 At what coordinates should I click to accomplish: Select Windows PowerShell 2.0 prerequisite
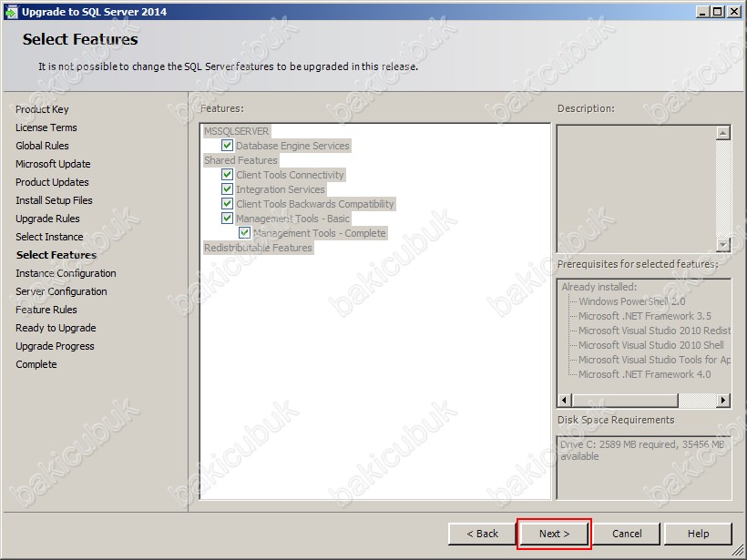click(631, 301)
